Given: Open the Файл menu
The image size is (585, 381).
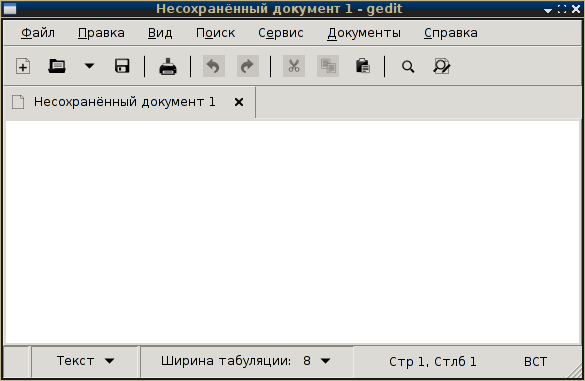Looking at the screenshot, I should (38, 33).
